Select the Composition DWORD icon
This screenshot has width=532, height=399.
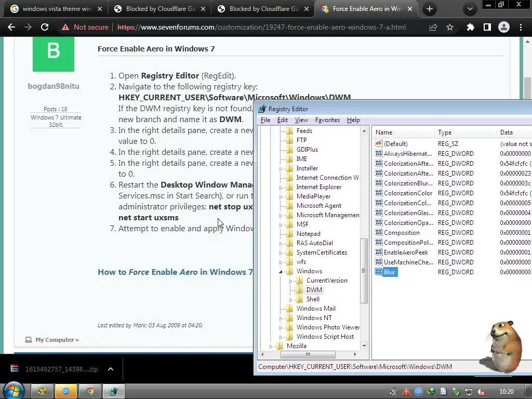point(379,232)
